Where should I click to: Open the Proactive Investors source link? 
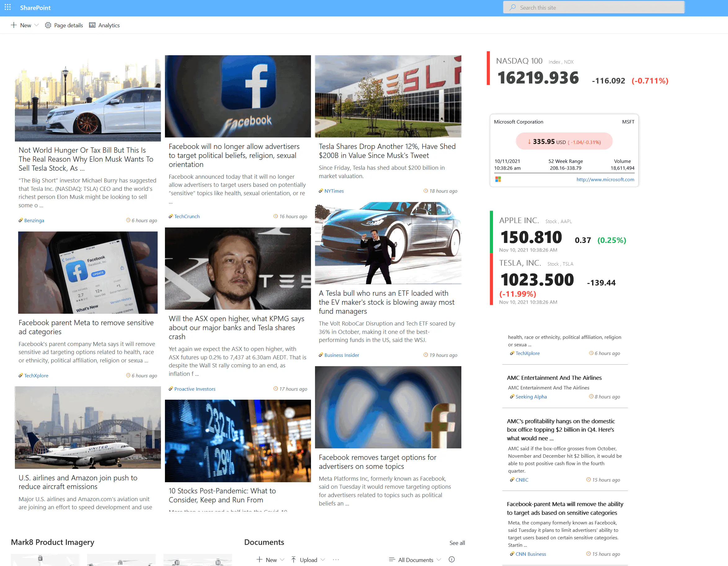tap(195, 389)
